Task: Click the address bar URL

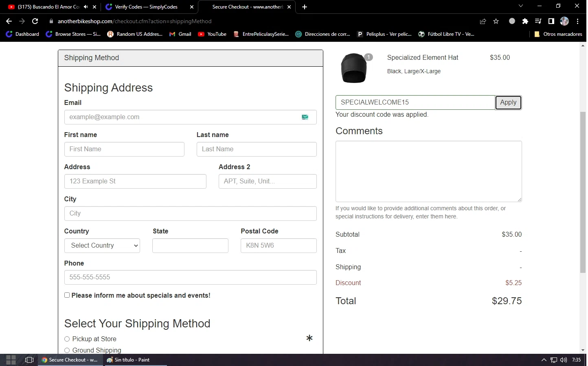Action: coord(135,21)
